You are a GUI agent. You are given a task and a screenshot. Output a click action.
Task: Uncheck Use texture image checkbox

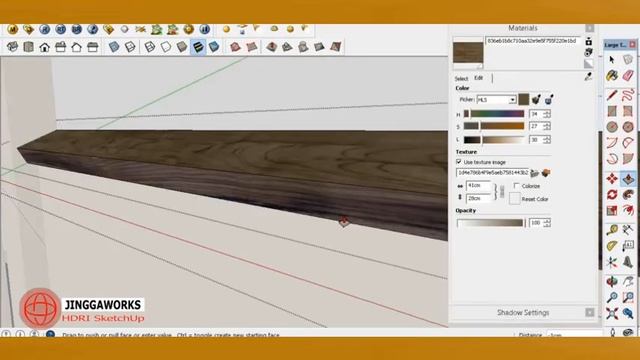click(x=459, y=162)
